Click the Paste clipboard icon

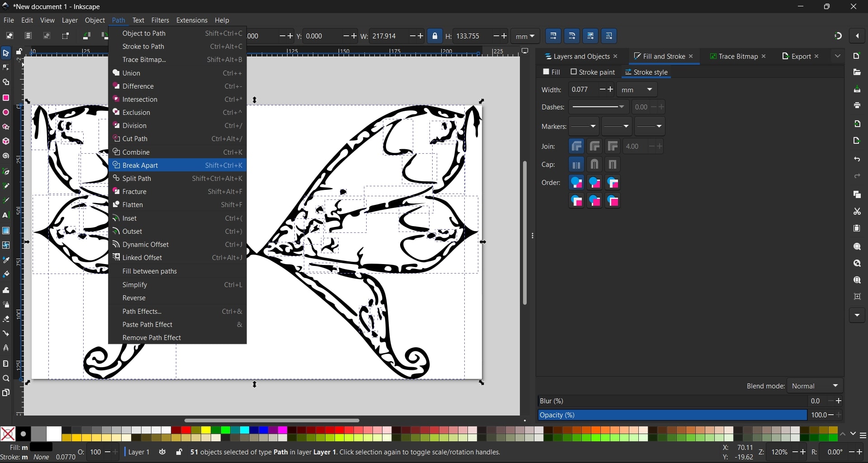point(857,228)
